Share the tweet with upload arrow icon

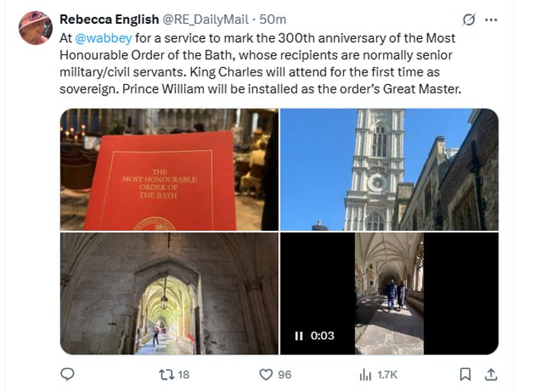(x=491, y=374)
